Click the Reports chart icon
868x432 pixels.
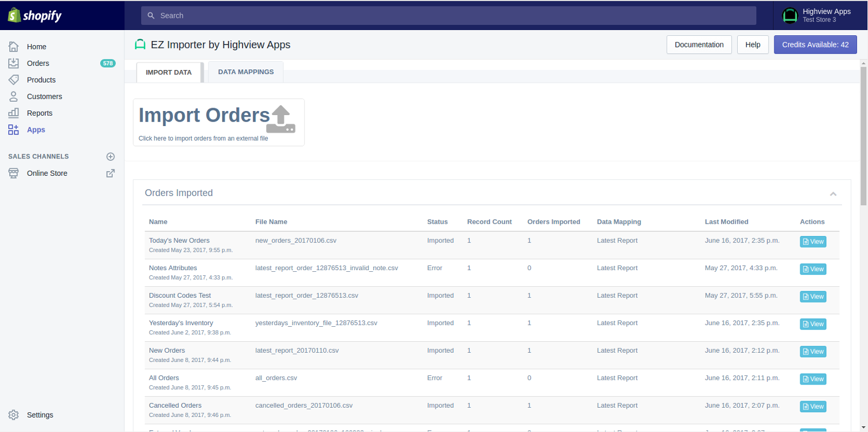pos(14,113)
